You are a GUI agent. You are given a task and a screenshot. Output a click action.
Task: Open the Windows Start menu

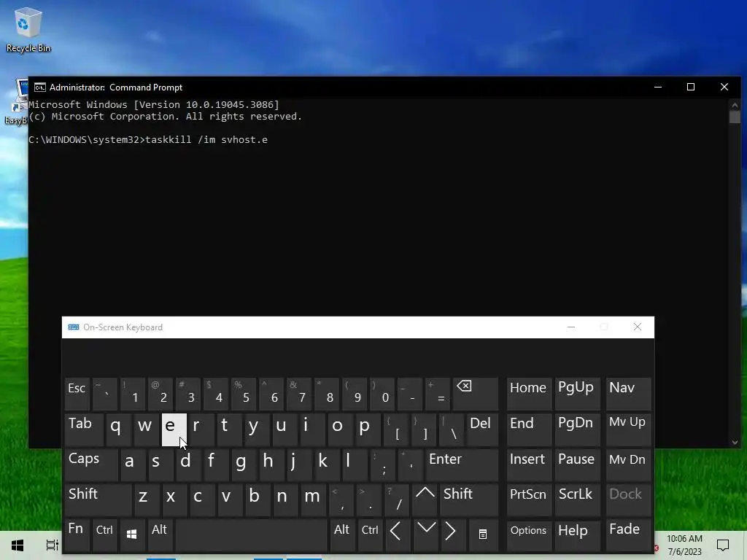click(x=18, y=545)
